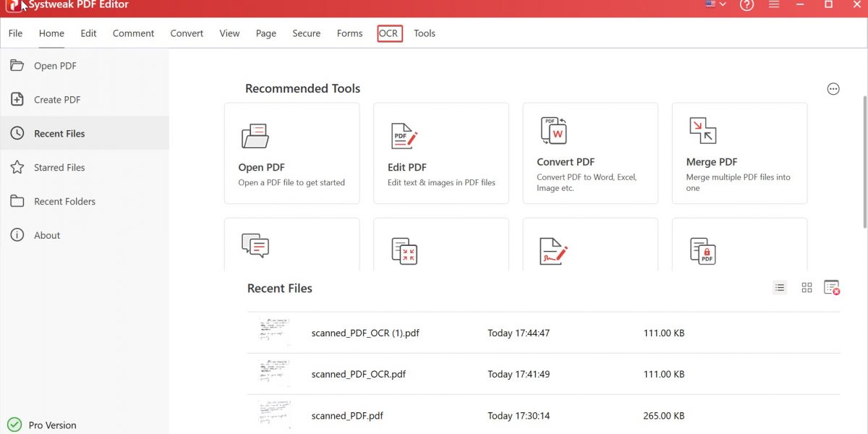This screenshot has width=868, height=434.
Task: Select Open PDF in the left sidebar
Action: coord(85,66)
